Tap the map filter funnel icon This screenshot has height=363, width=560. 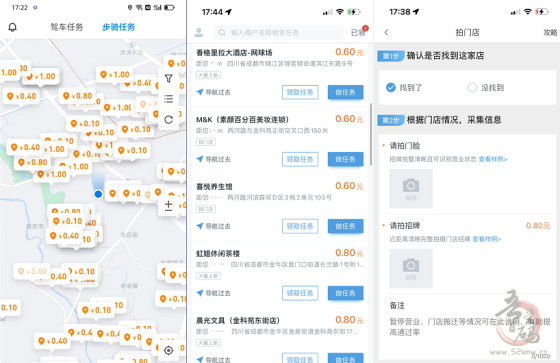[x=169, y=78]
